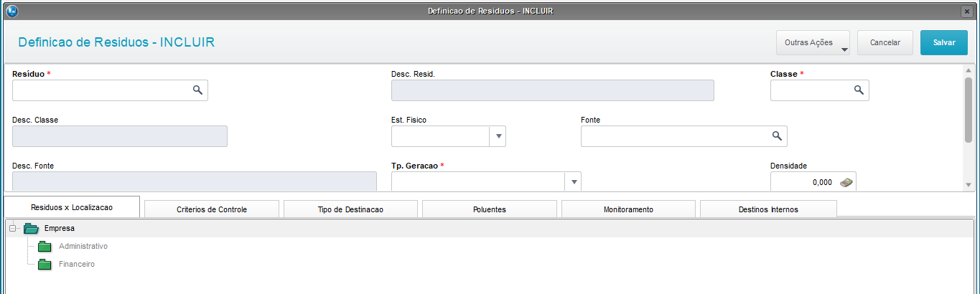Open the Tipo de Destinacao tab
This screenshot has height=294, width=980.
point(350,209)
